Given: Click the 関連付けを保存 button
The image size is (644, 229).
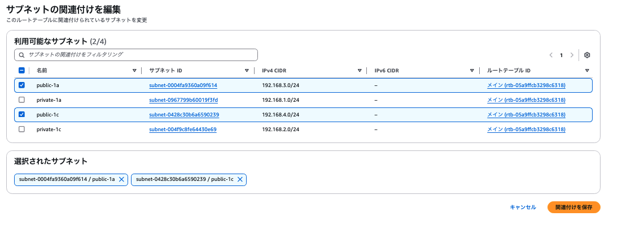Looking at the screenshot, I should (574, 207).
